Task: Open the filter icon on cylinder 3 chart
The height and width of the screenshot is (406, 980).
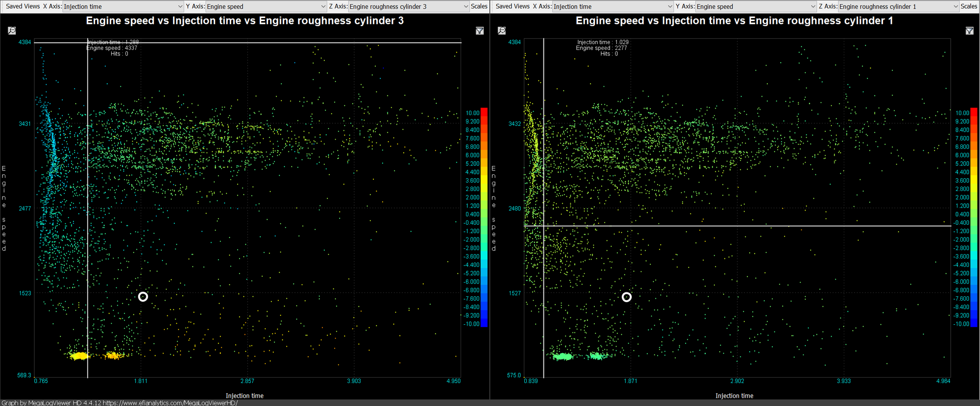Action: point(479,31)
